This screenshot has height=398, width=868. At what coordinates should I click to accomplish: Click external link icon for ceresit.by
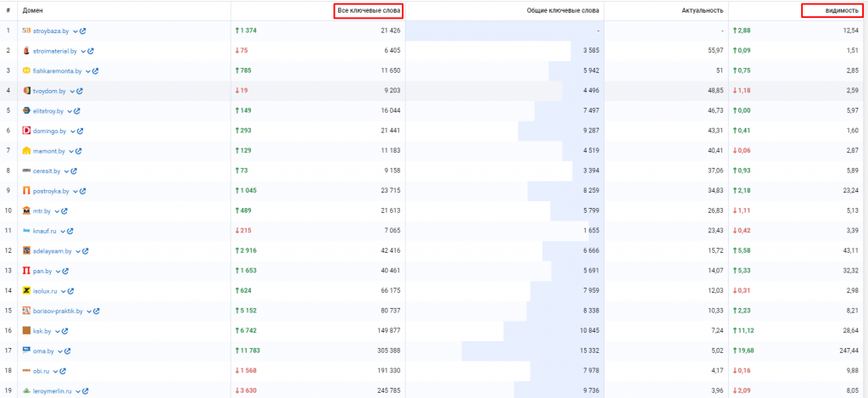[x=75, y=171]
